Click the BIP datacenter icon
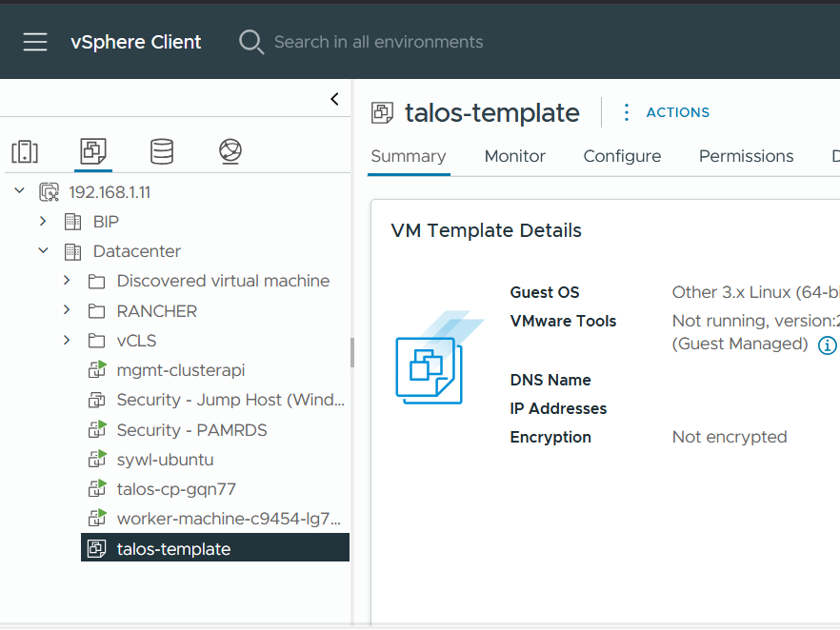840x630 pixels. pos(72,222)
